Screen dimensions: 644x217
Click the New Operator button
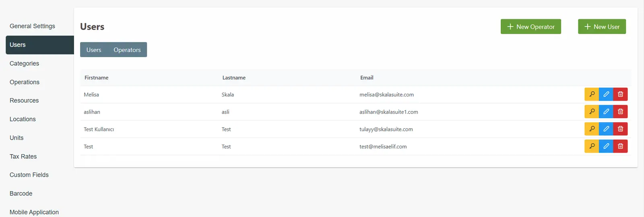[530, 27]
